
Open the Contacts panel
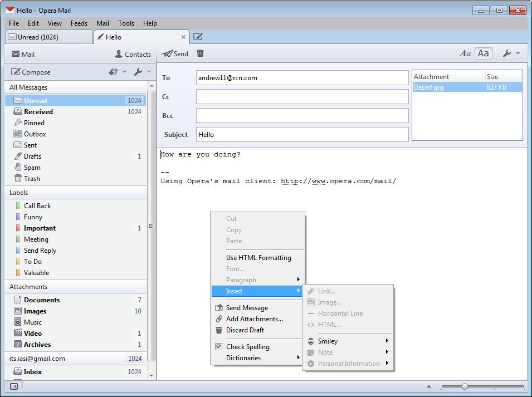tap(133, 54)
